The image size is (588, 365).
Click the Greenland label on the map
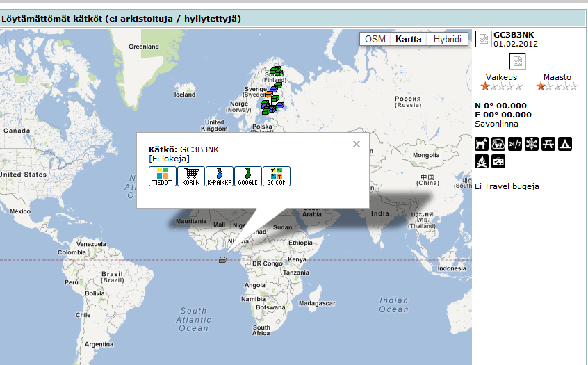click(x=144, y=47)
